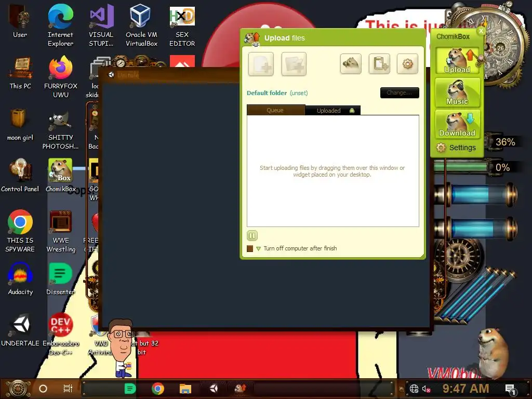
Task: Open THIS IS SPYWARE Chrome desktop icon
Action: 20,231
